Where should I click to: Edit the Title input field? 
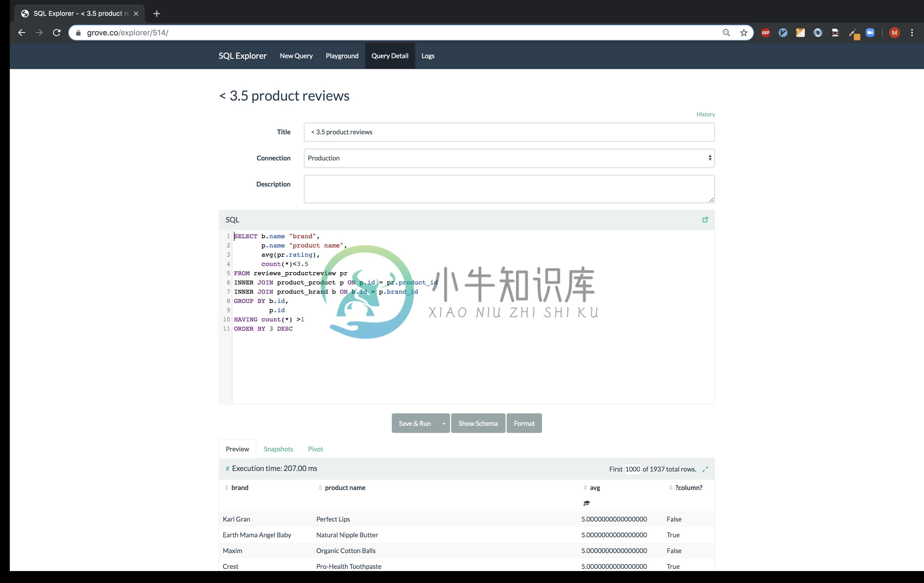click(509, 132)
